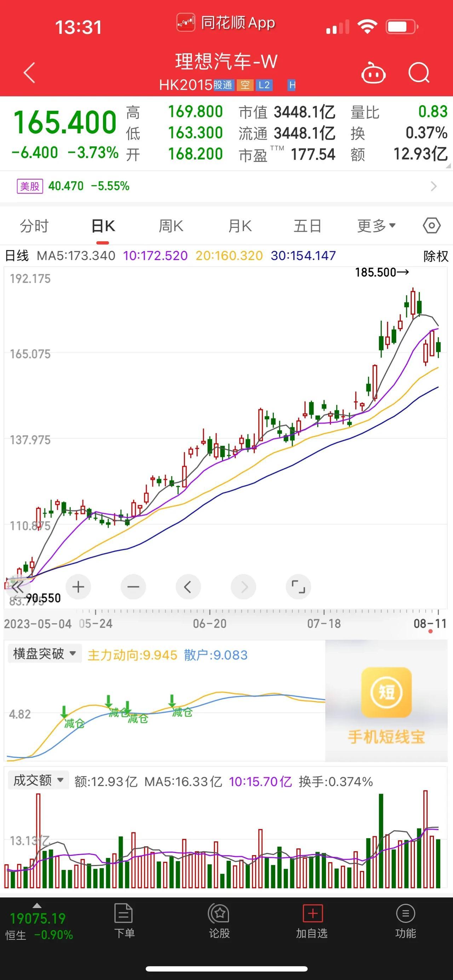453x980 pixels.
Task: Tap stock title 理想汽车-W
Action: coord(226,62)
